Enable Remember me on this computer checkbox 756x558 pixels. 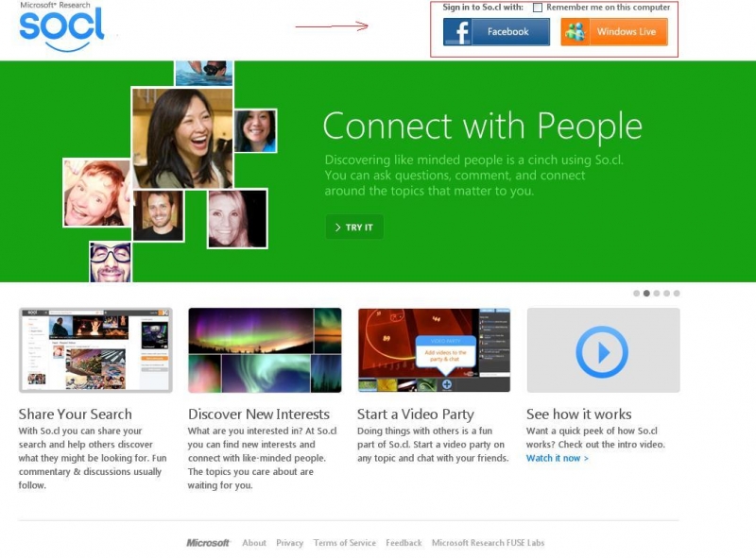pyautogui.click(x=538, y=8)
